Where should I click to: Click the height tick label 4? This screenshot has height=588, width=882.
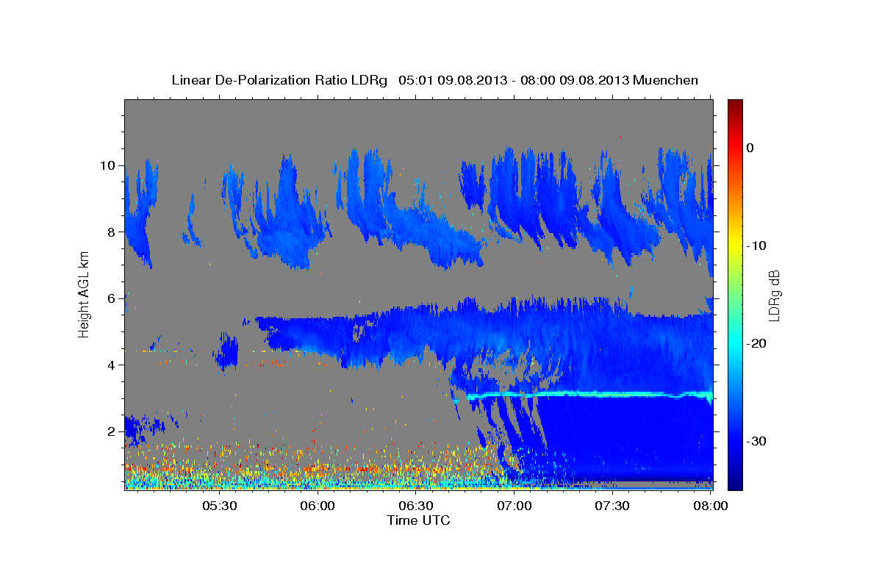coord(112,365)
